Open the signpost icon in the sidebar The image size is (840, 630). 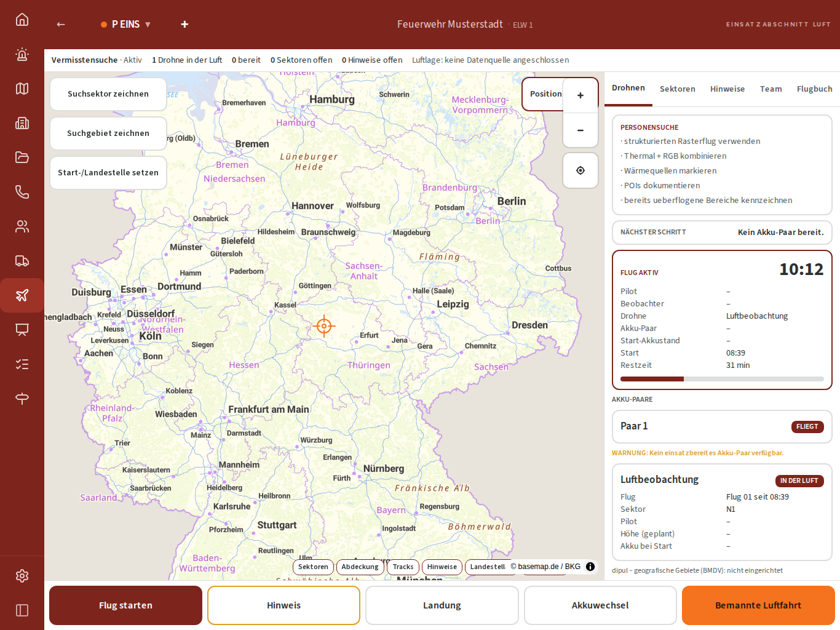pyautogui.click(x=22, y=399)
